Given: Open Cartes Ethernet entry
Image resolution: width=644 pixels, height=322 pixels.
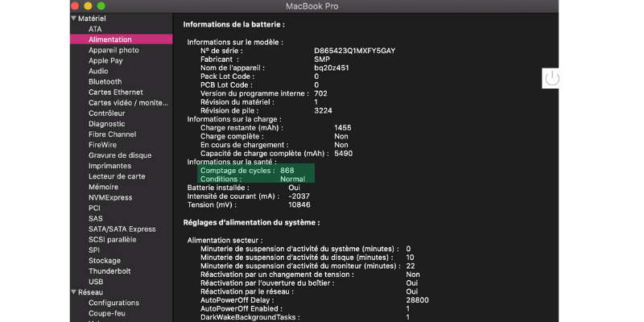Looking at the screenshot, I should [x=116, y=93].
